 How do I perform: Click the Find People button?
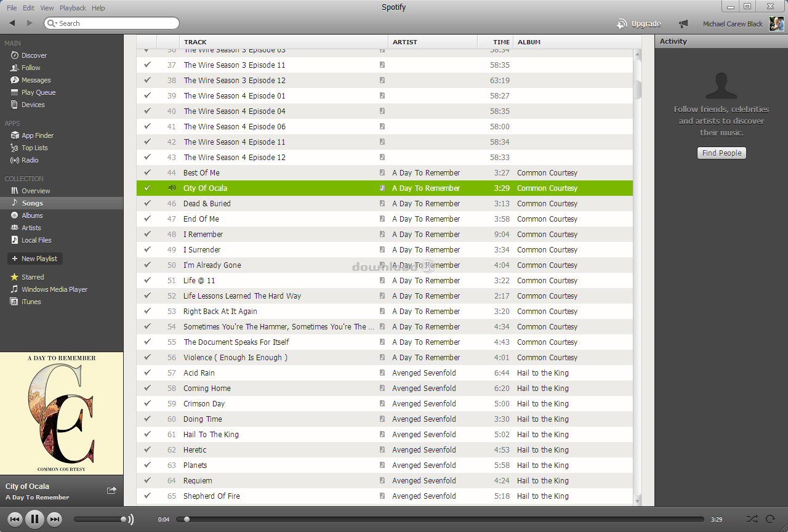pyautogui.click(x=721, y=153)
